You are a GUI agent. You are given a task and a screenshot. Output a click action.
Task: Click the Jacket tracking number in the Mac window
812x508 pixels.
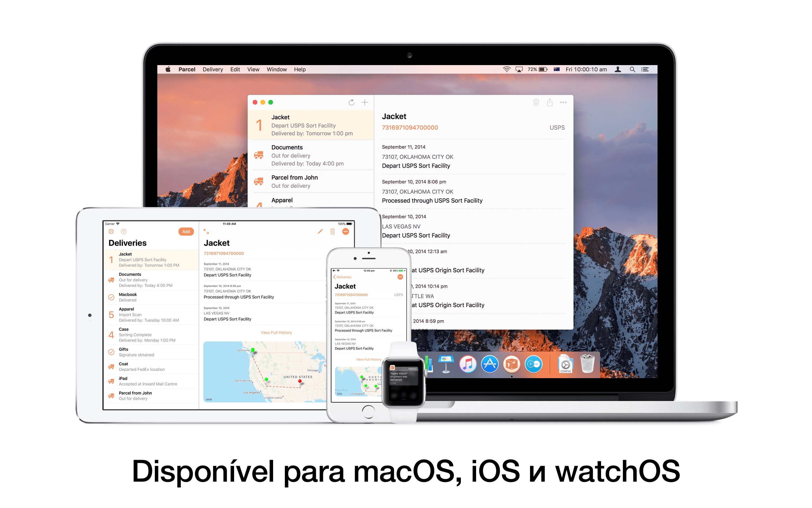click(x=410, y=128)
